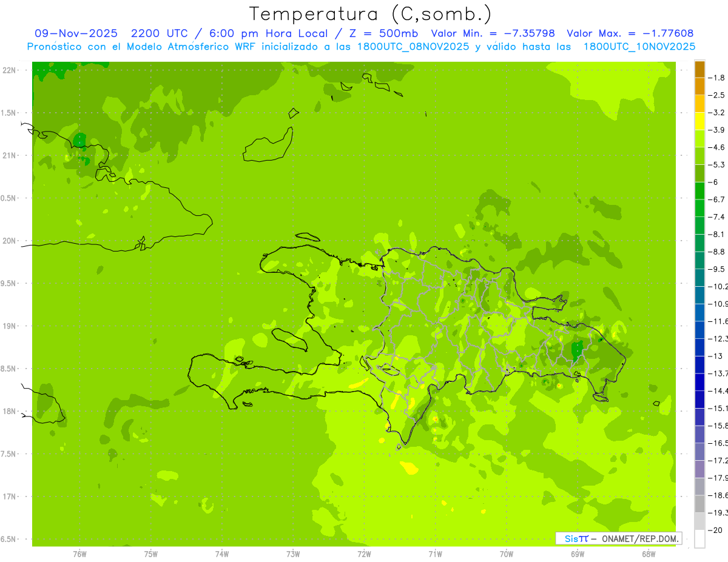Screen dimensions: 728x562
Task: Click the legend value "-6.7"
Action: point(718,199)
